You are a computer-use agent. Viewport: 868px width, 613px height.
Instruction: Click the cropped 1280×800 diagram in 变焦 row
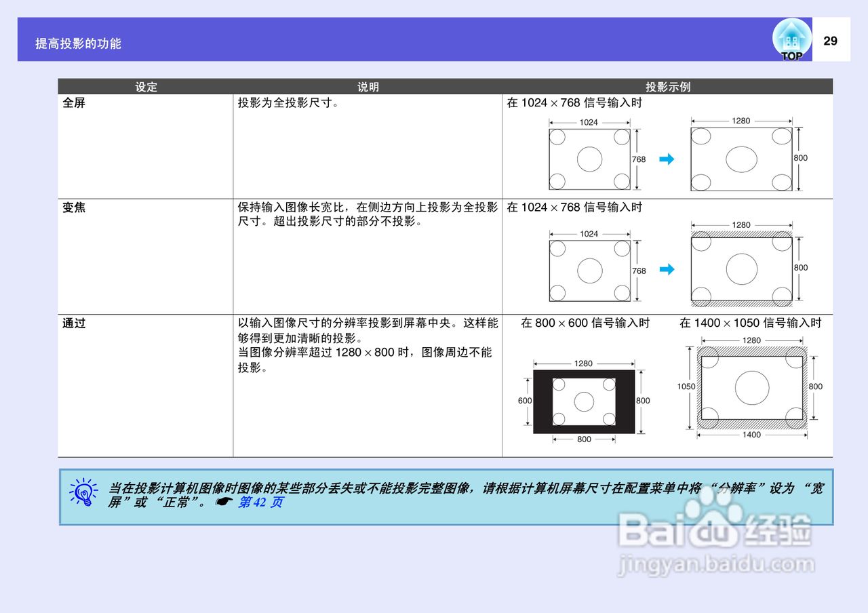pos(741,269)
